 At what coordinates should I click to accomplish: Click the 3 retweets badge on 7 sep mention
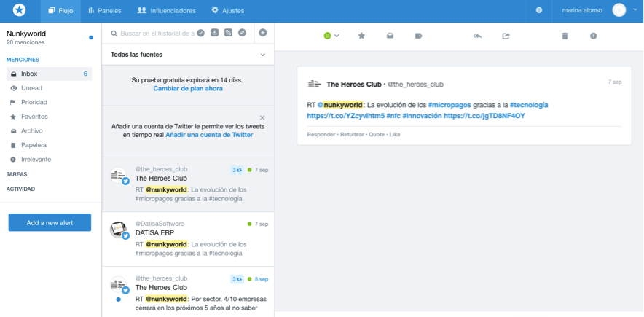click(x=237, y=170)
